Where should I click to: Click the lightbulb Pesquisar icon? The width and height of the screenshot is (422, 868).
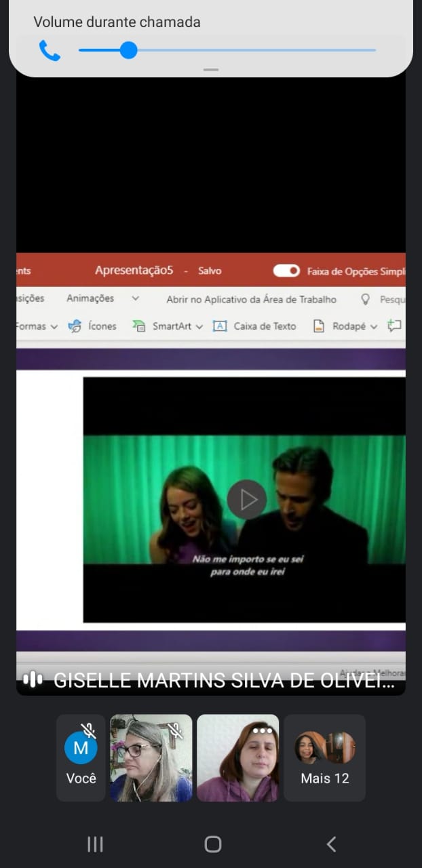[366, 299]
